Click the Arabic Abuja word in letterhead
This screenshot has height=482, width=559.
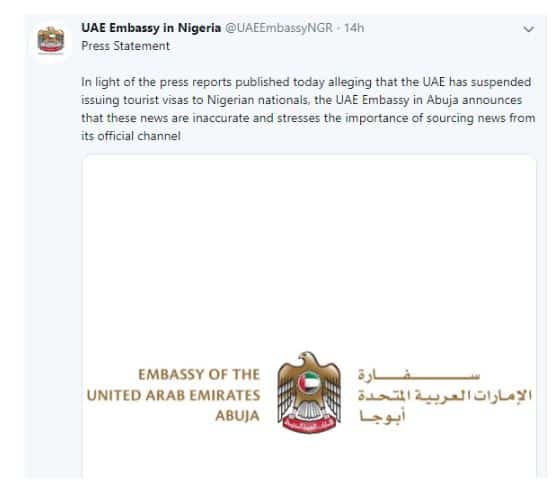382,416
